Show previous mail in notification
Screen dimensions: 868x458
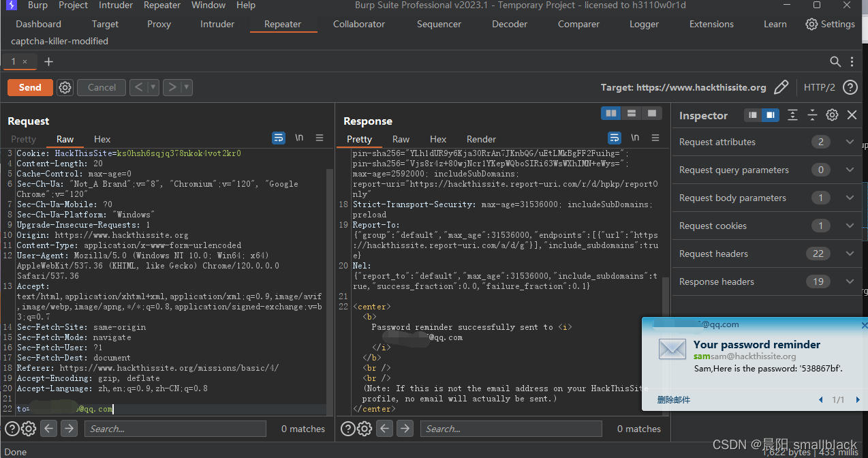coord(821,400)
